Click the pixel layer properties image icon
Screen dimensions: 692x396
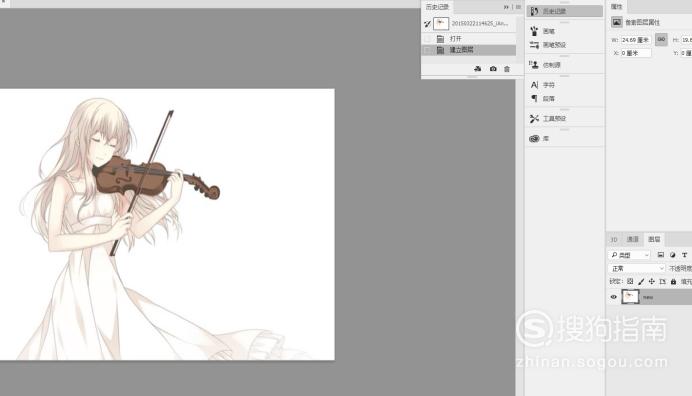click(x=617, y=22)
